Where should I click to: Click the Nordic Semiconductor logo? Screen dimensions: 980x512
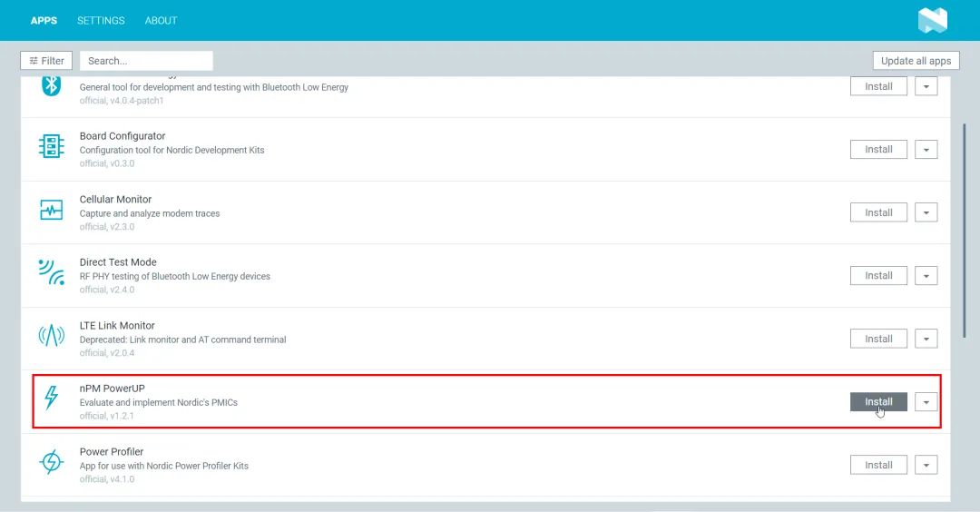[x=932, y=20]
